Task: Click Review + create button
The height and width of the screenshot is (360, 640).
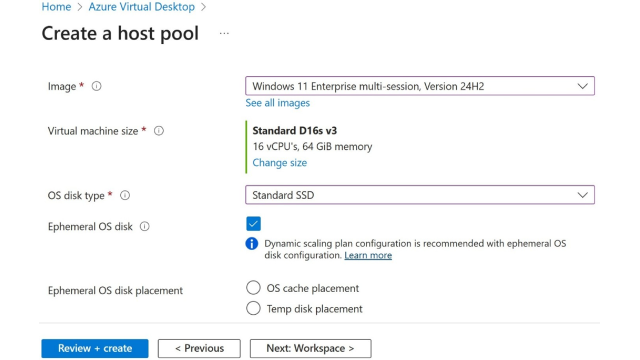Action: [x=95, y=348]
